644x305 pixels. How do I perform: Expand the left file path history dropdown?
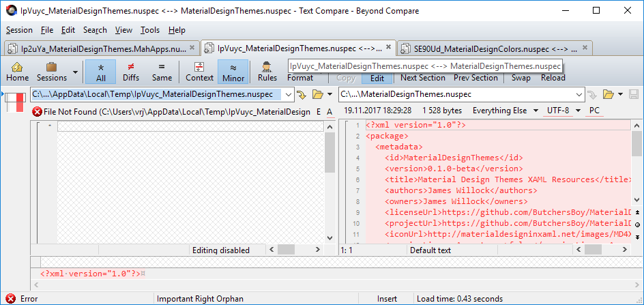tap(289, 94)
